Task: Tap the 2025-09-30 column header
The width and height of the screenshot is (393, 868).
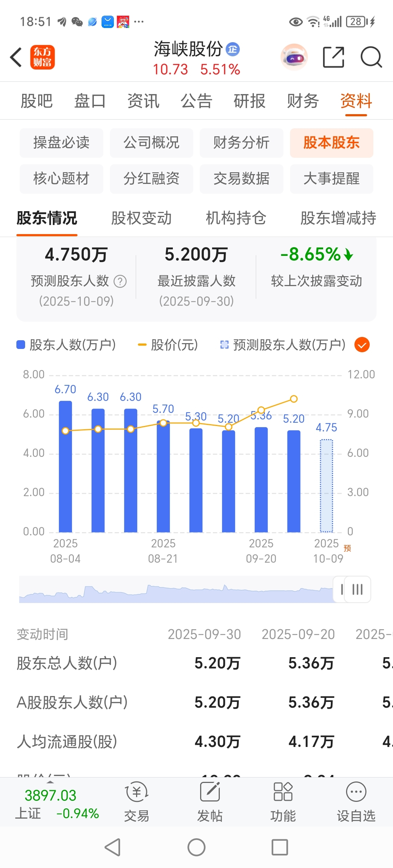Action: [x=205, y=634]
